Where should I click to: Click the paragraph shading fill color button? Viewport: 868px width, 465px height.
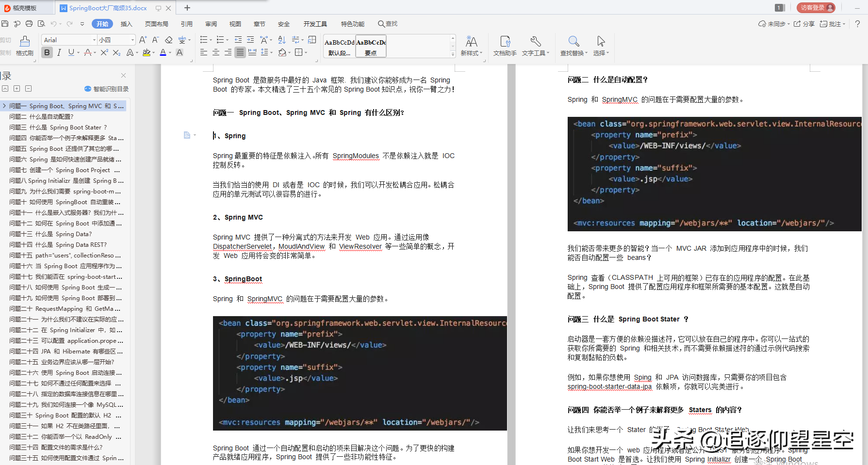(282, 52)
